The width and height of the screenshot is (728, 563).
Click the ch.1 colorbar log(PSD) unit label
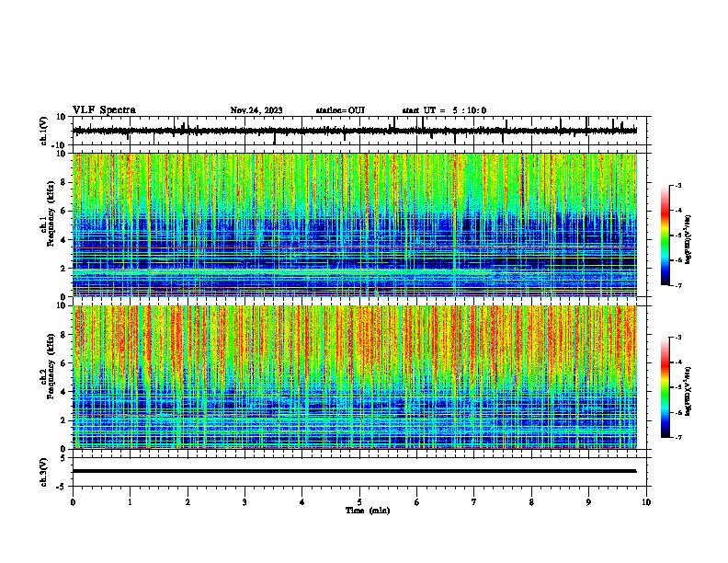pos(688,240)
